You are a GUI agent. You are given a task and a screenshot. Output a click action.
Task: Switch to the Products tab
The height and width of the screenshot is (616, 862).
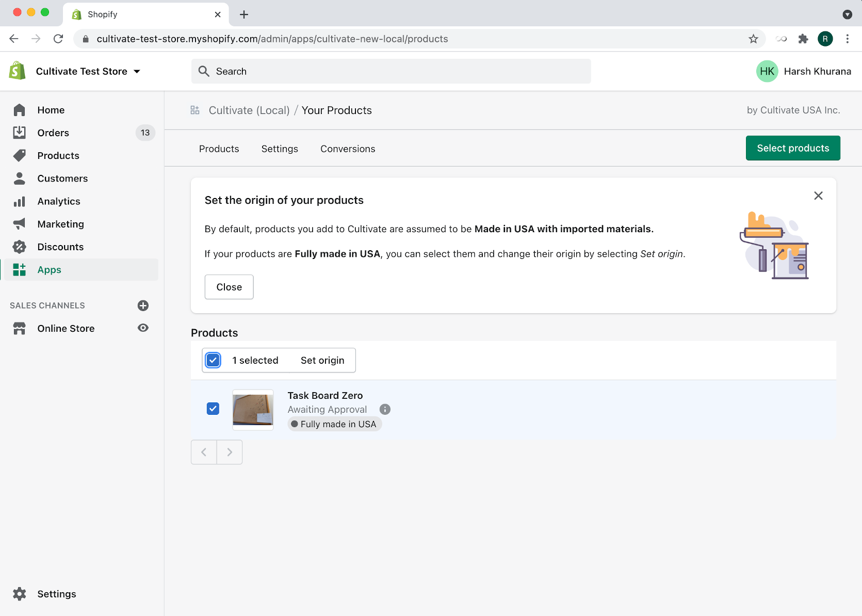219,149
